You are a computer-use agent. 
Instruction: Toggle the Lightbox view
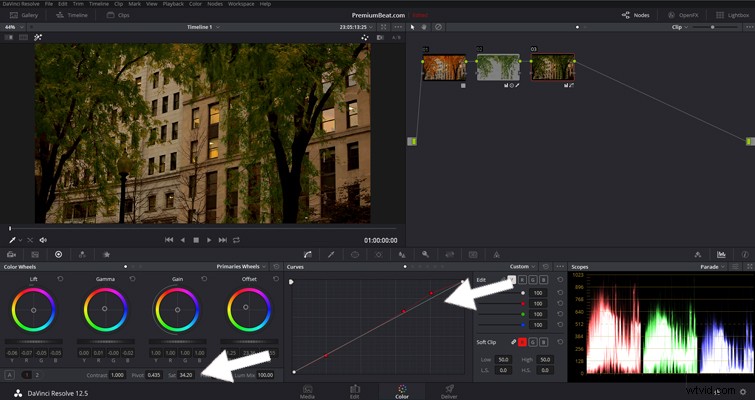click(732, 15)
